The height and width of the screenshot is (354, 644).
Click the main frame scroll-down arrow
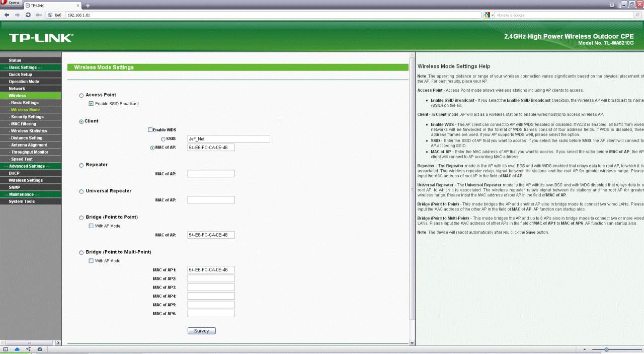pyautogui.click(x=413, y=342)
